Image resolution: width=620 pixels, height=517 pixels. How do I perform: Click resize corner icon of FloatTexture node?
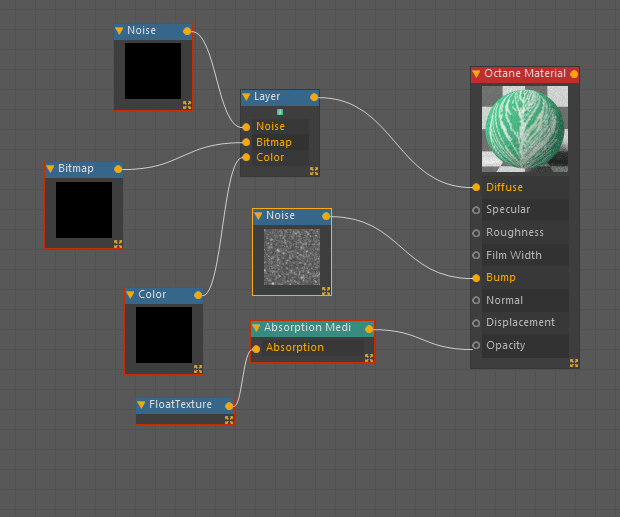(229, 420)
